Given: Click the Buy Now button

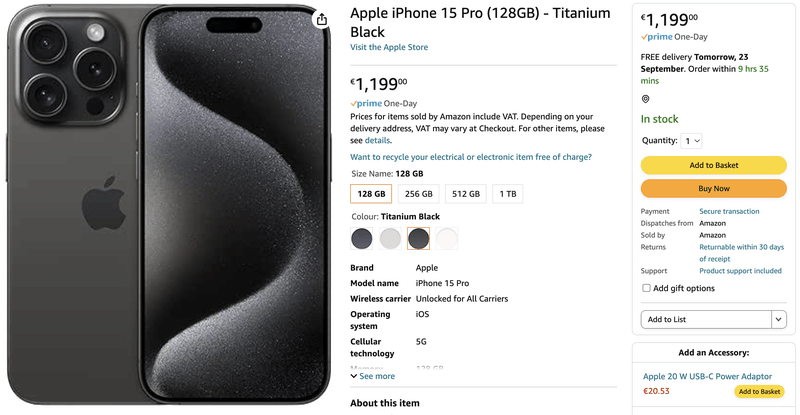Looking at the screenshot, I should (x=714, y=188).
